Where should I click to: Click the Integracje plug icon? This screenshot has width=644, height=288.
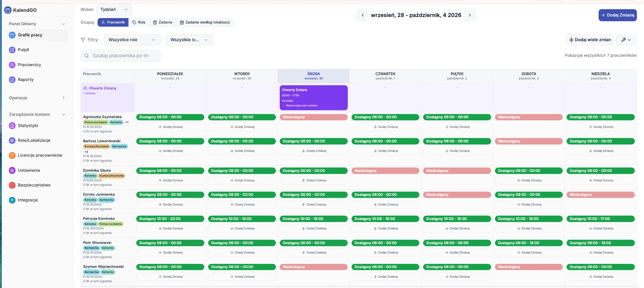(12, 200)
